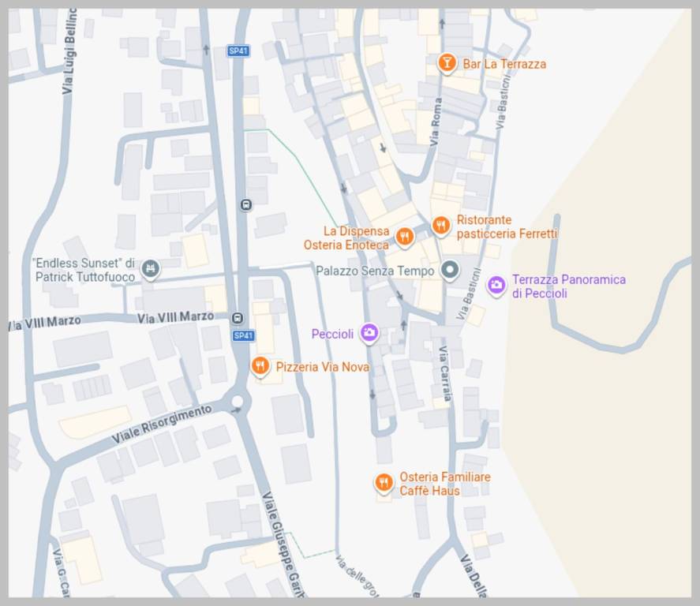The image size is (700, 606).
Task: Click the lower SP41 road shield
Action: [243, 335]
